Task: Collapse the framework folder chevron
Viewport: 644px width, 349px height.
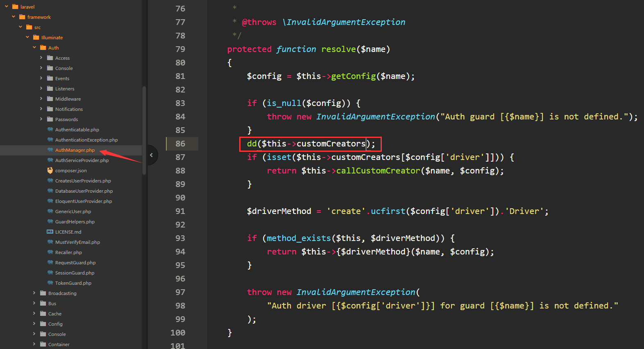Action: 14,17
